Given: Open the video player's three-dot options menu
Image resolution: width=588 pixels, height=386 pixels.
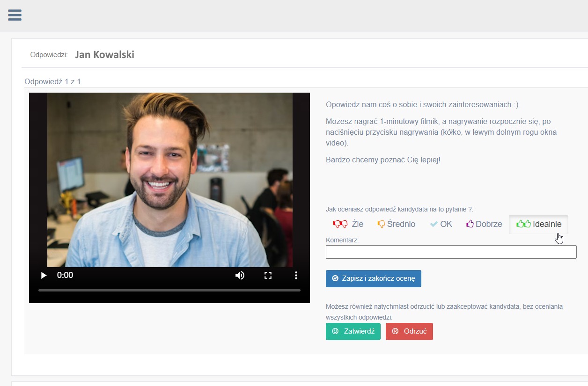Looking at the screenshot, I should 296,275.
